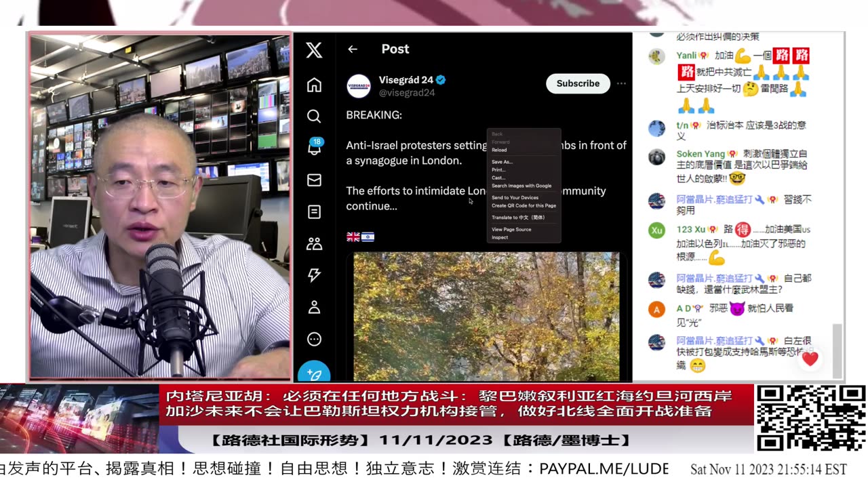This screenshot has width=868, height=488.
Task: Click the Post page heading
Action: click(395, 49)
